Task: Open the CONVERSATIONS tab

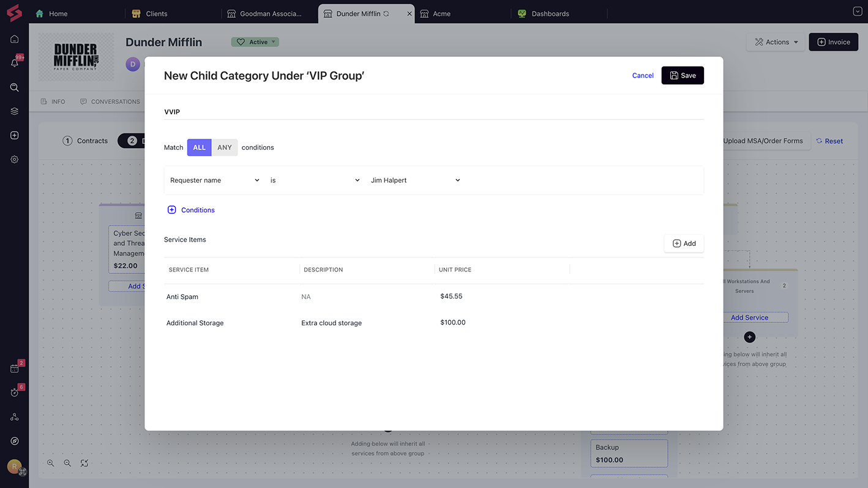Action: coord(110,102)
